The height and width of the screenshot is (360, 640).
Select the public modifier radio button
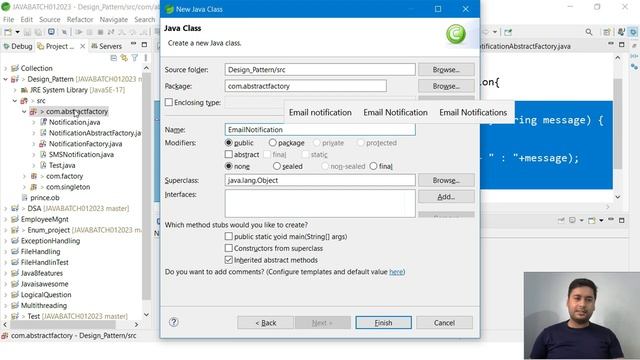pyautogui.click(x=229, y=142)
